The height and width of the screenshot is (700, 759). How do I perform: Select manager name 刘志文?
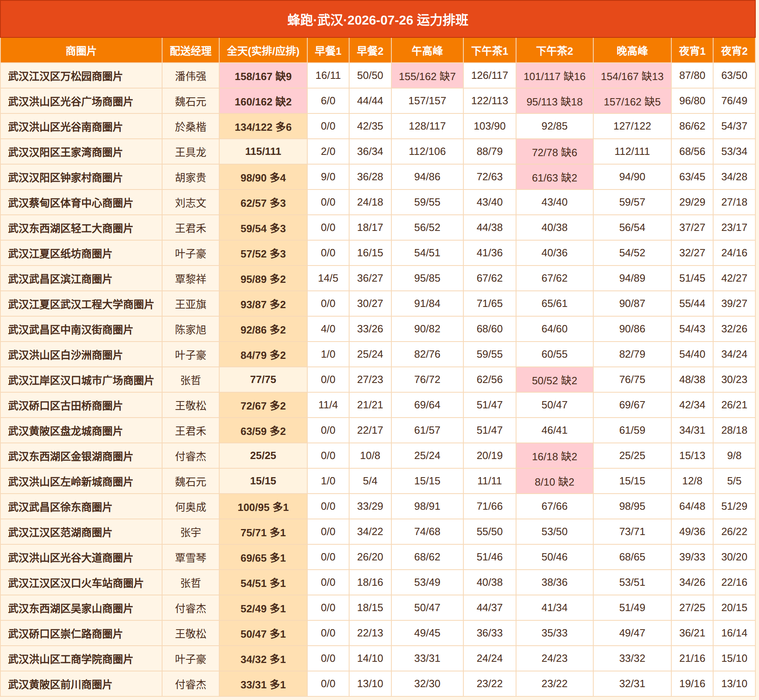click(x=191, y=203)
